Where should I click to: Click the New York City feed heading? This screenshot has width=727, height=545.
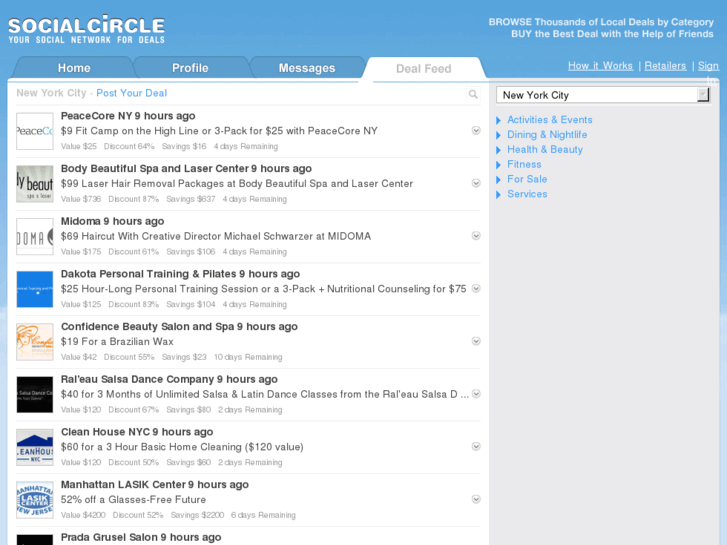(51, 93)
